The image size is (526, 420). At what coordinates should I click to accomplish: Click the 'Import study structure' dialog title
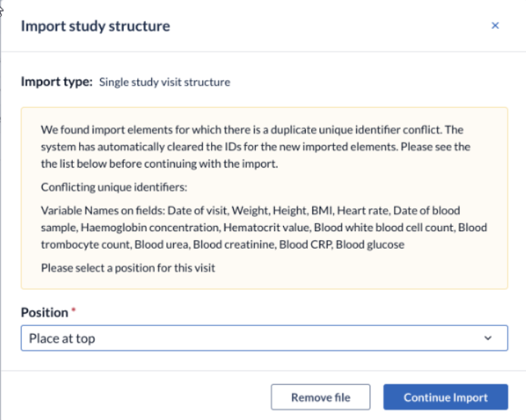96,26
